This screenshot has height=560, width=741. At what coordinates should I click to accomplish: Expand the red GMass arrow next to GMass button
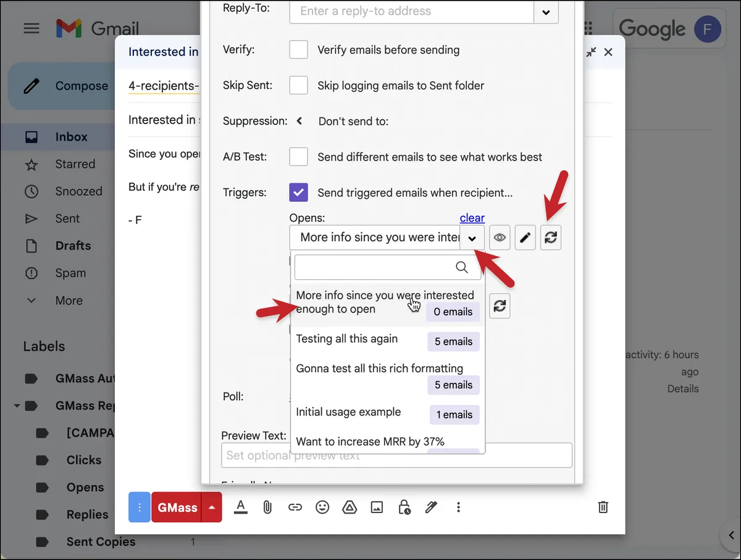click(x=212, y=508)
